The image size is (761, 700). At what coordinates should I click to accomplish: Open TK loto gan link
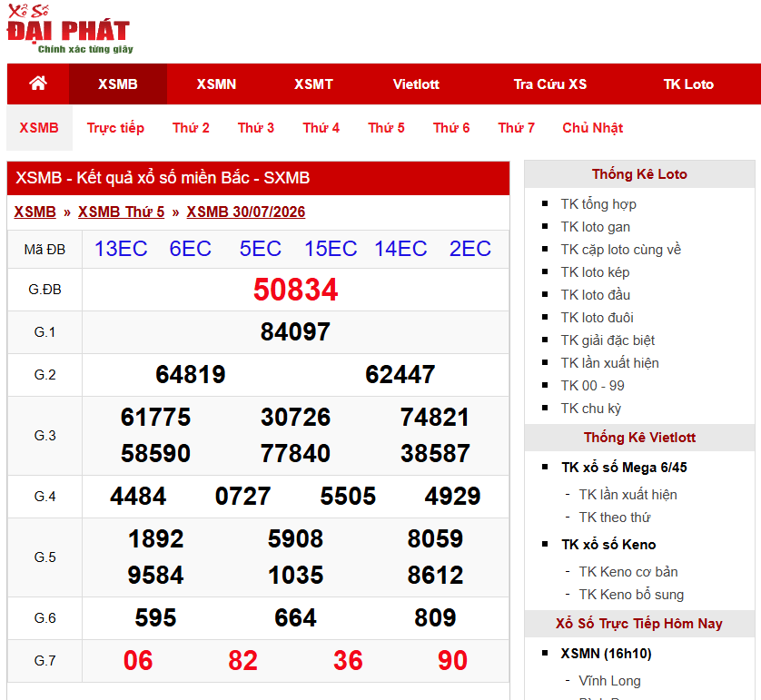pos(595,227)
